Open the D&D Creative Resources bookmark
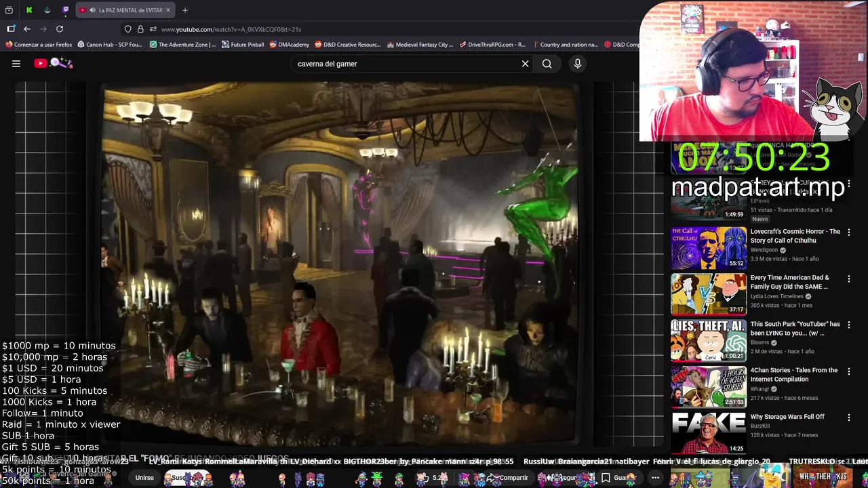The height and width of the screenshot is (488, 868). point(348,45)
